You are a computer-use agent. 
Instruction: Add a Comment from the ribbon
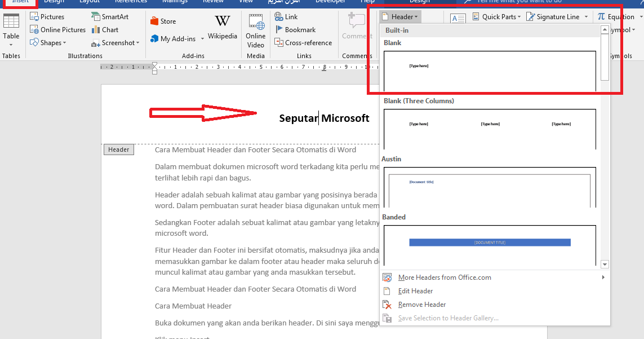click(357, 26)
